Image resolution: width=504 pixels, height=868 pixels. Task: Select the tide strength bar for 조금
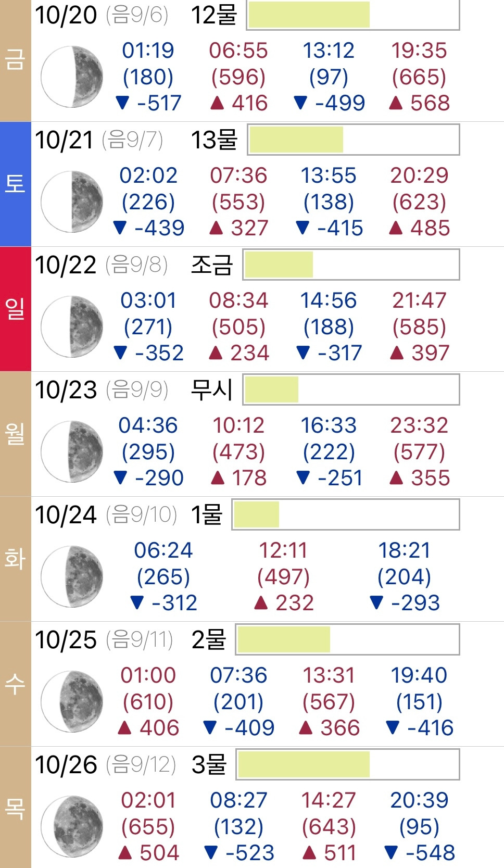[x=351, y=265]
